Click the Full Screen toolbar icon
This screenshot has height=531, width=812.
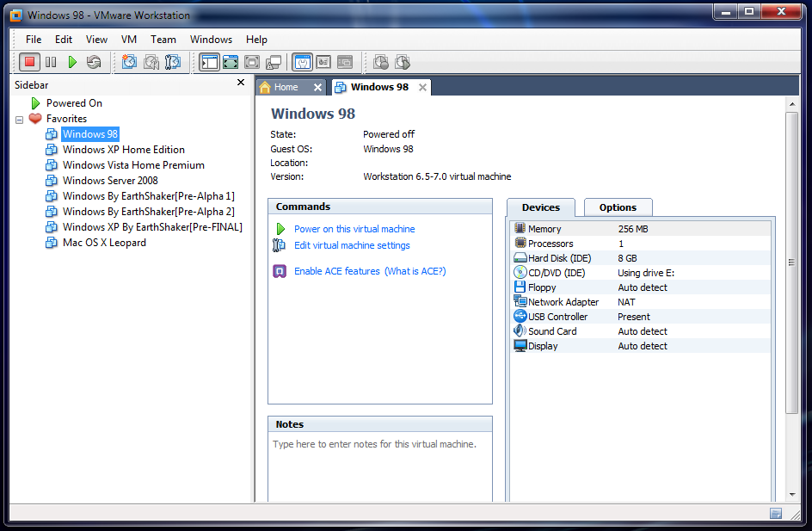[x=252, y=62]
